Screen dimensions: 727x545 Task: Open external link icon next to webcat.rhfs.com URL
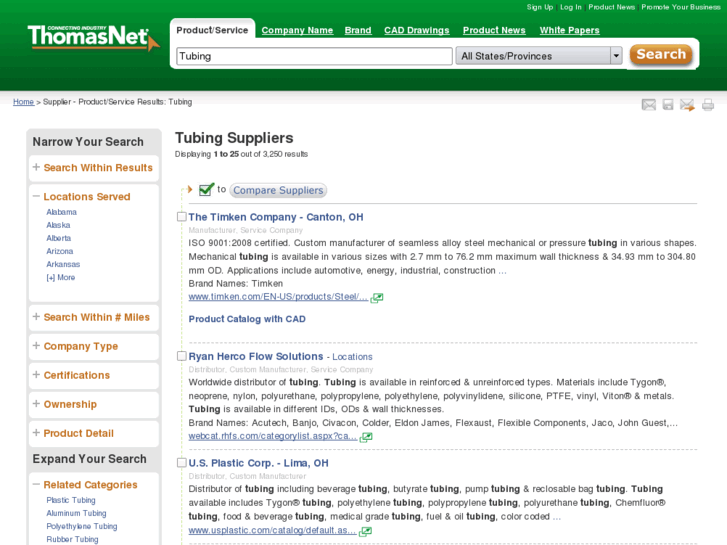(366, 437)
